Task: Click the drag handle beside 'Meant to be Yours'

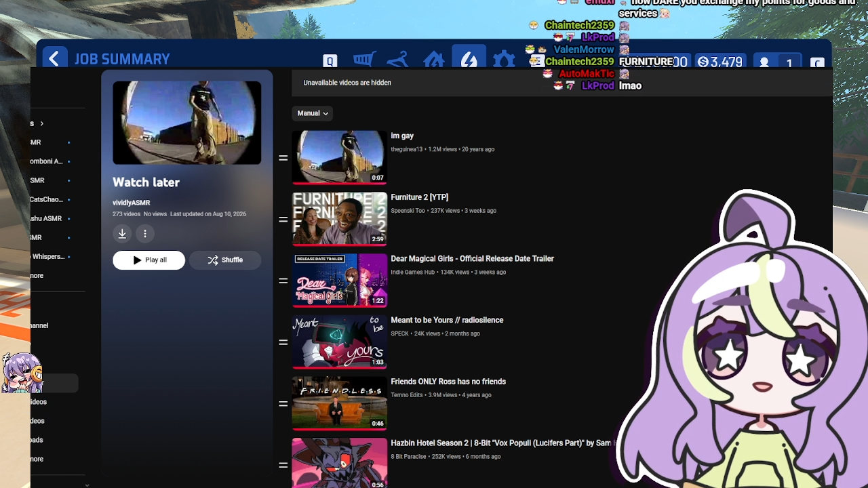Action: pos(283,342)
